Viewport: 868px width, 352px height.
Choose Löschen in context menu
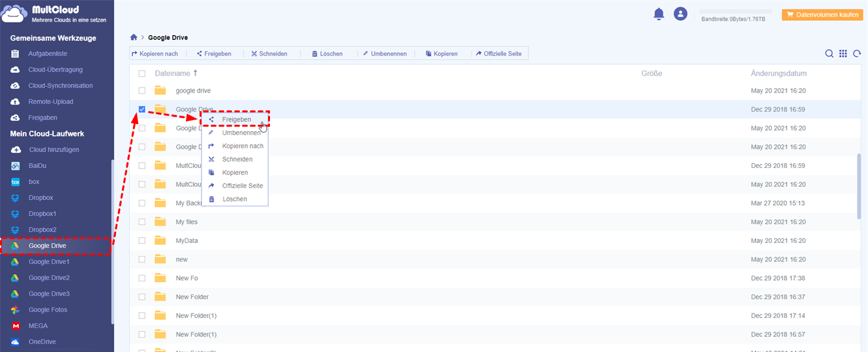235,199
